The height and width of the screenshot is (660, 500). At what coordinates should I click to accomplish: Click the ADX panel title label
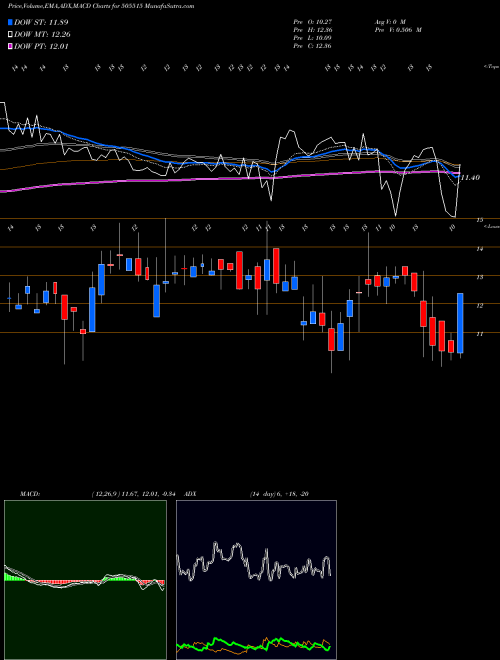pyautogui.click(x=191, y=494)
